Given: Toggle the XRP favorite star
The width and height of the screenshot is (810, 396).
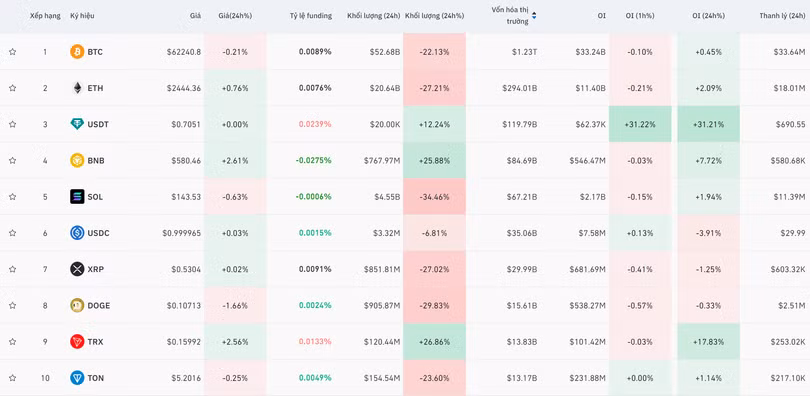Looking at the screenshot, I should click(12, 269).
